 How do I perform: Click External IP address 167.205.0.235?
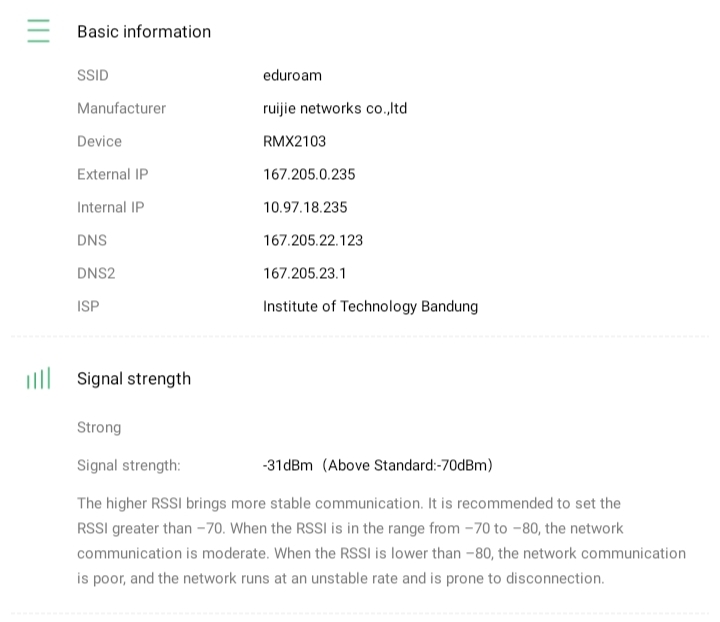tap(309, 175)
